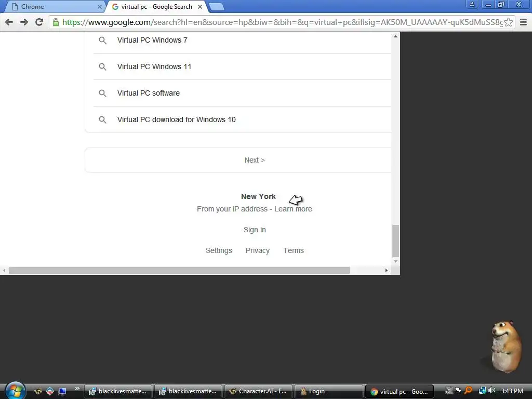Click magnifier icon beside 'Virtual PC software'
Viewport: 532px width, 399px height.
[x=102, y=94]
